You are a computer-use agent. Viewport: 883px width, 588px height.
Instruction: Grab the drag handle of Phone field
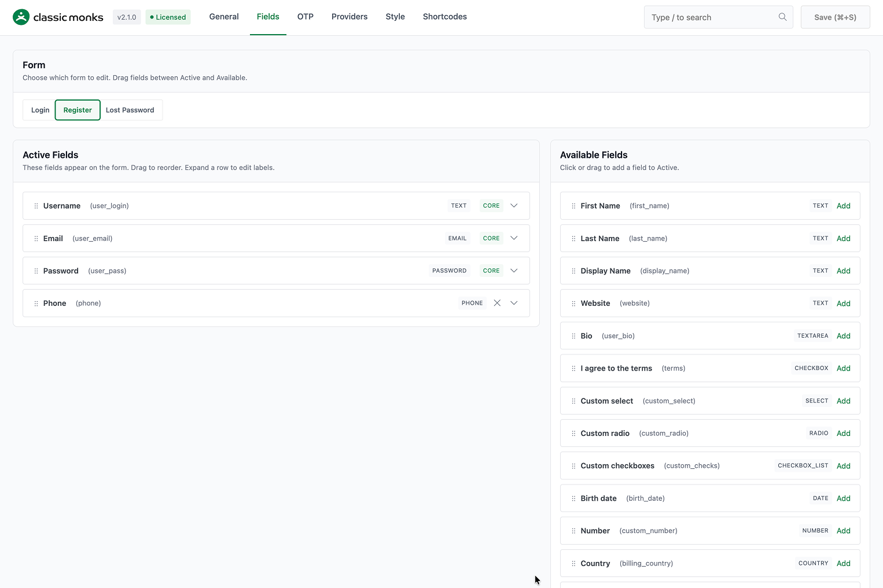36,303
